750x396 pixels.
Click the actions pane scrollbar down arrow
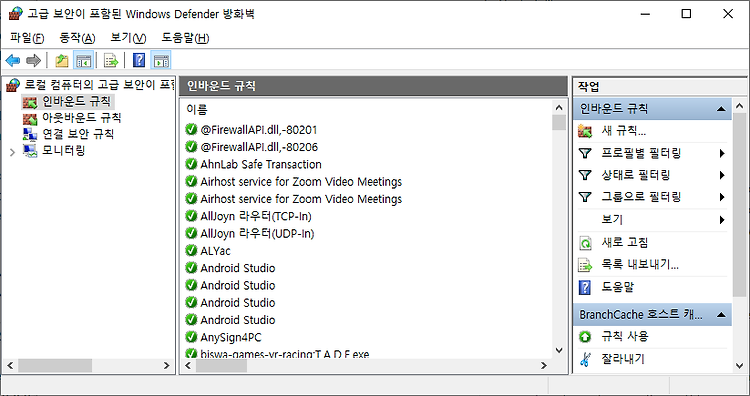[x=739, y=366]
